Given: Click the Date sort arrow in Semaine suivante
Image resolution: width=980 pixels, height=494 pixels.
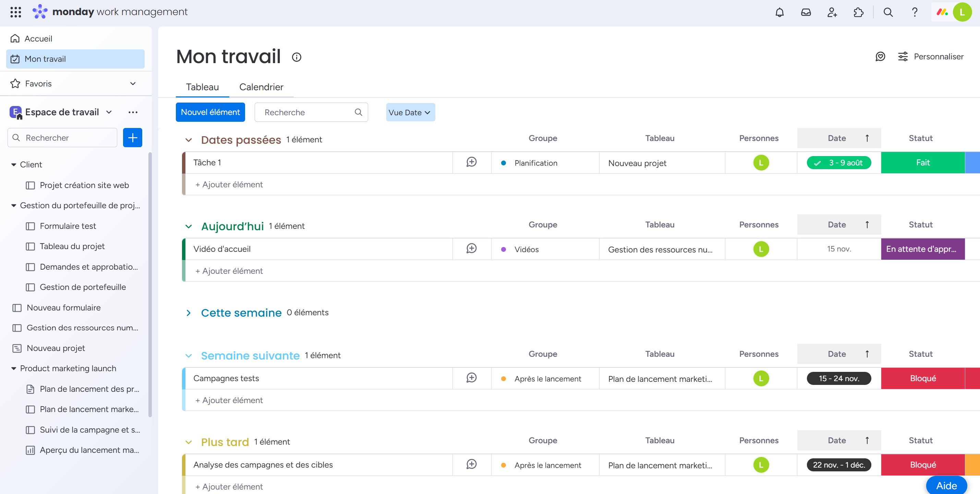Looking at the screenshot, I should click(x=867, y=354).
